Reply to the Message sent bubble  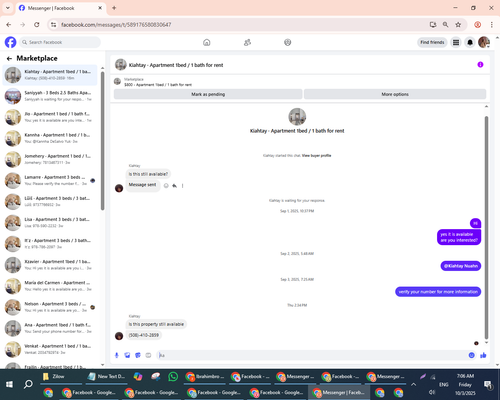click(x=174, y=186)
